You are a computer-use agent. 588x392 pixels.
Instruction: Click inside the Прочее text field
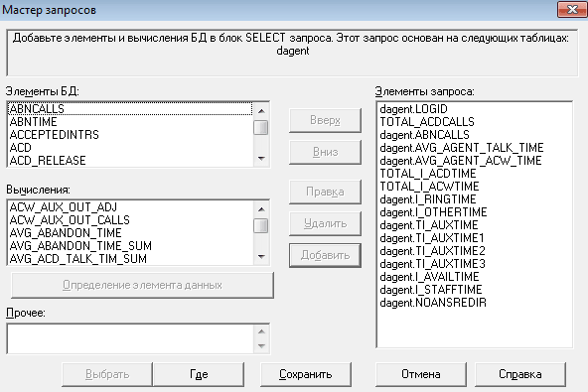(130, 338)
